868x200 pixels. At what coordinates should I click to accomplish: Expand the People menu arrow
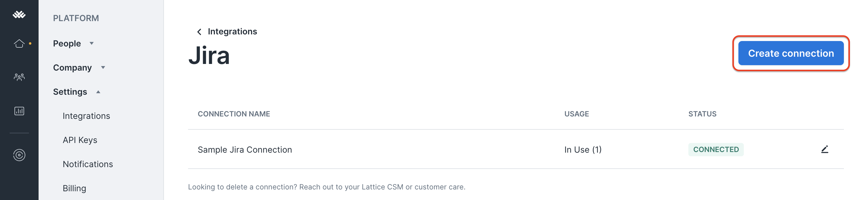click(92, 43)
